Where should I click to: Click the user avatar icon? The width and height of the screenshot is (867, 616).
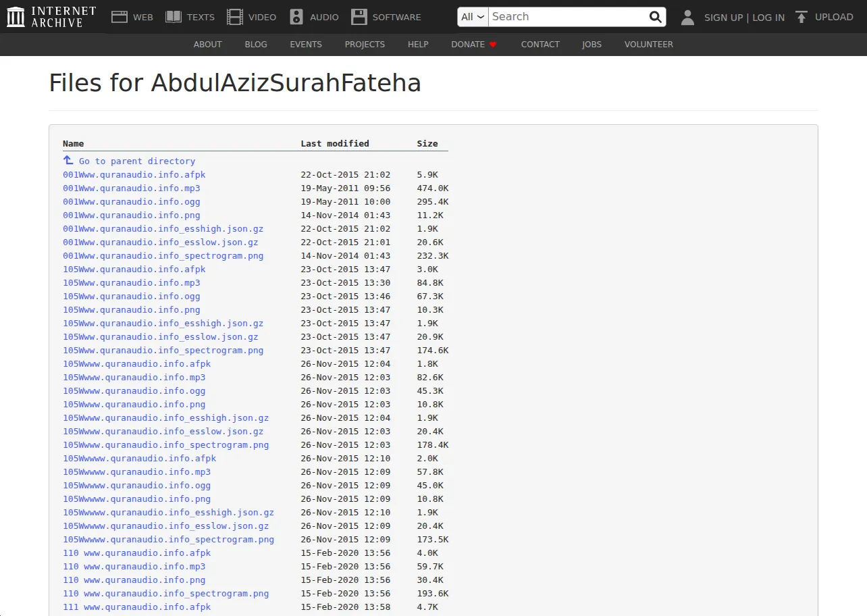coord(687,17)
